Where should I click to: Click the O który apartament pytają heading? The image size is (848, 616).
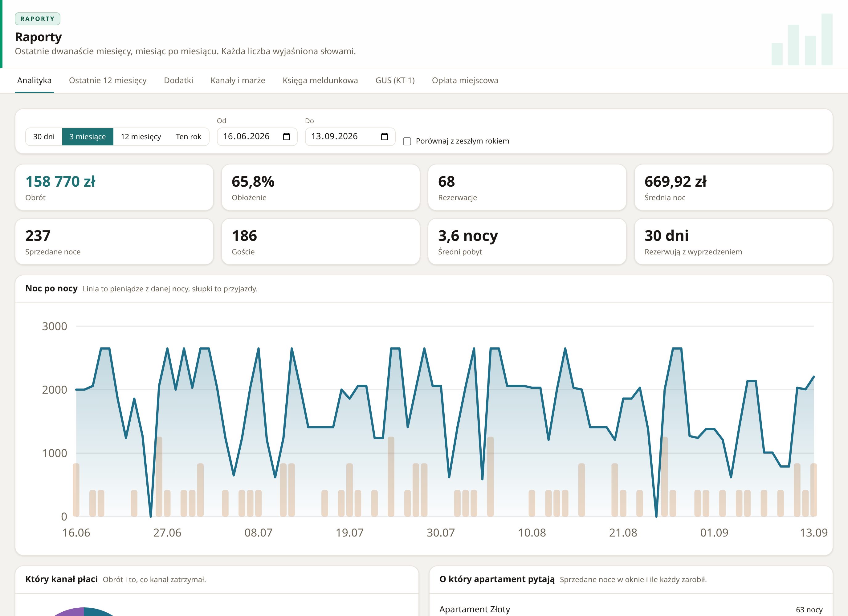click(x=497, y=579)
